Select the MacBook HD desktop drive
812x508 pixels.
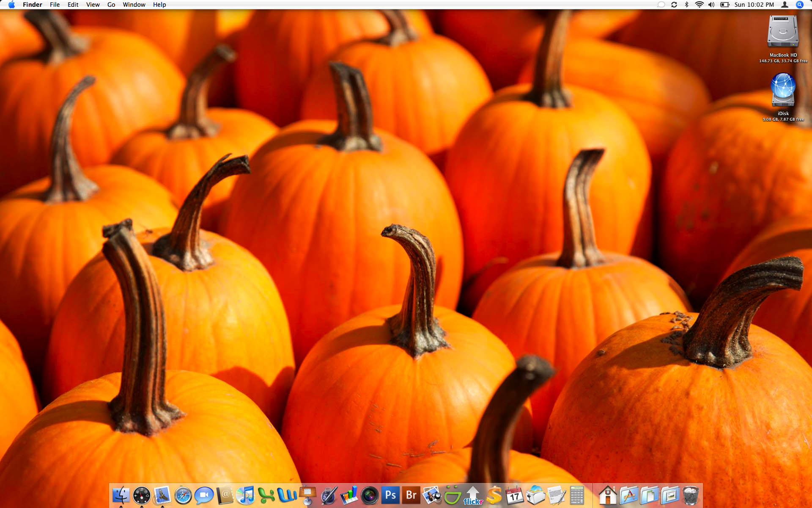(x=783, y=32)
